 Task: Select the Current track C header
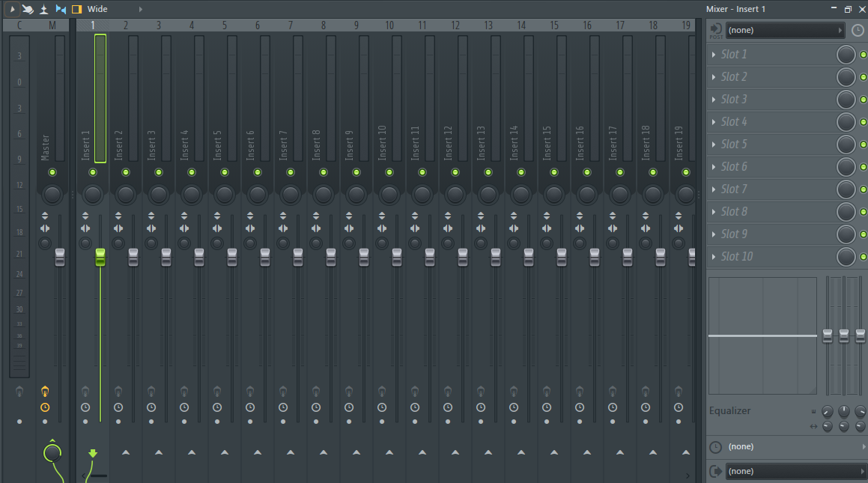(x=19, y=25)
